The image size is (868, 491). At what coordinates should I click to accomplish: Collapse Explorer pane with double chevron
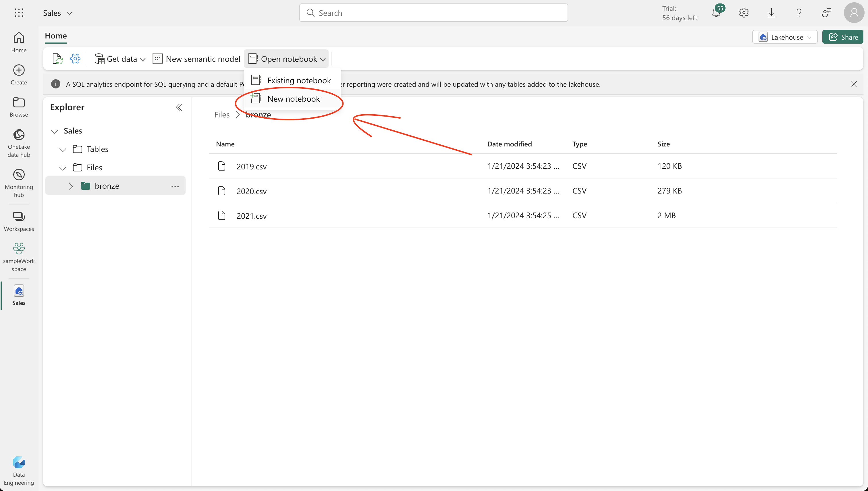coord(179,107)
